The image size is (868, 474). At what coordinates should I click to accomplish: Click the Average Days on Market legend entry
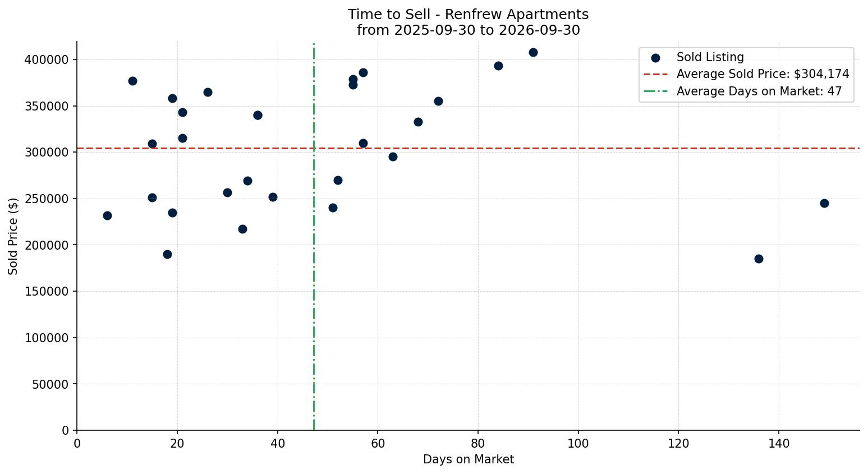click(742, 91)
